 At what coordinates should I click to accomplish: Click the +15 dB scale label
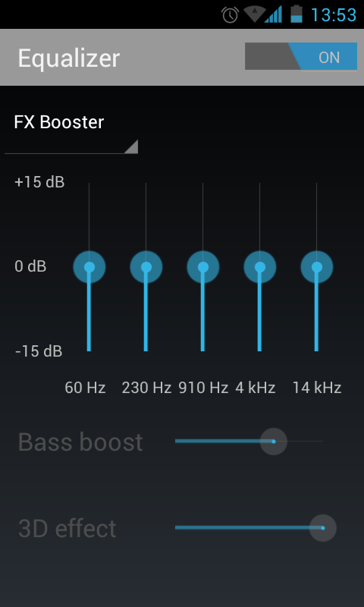(x=39, y=182)
